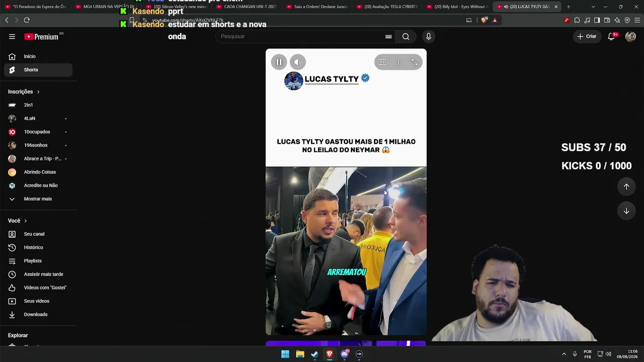Image resolution: width=644 pixels, height=362 pixels.
Task: Switch to the Silicon Valley's new tab
Action: [x=176, y=7]
